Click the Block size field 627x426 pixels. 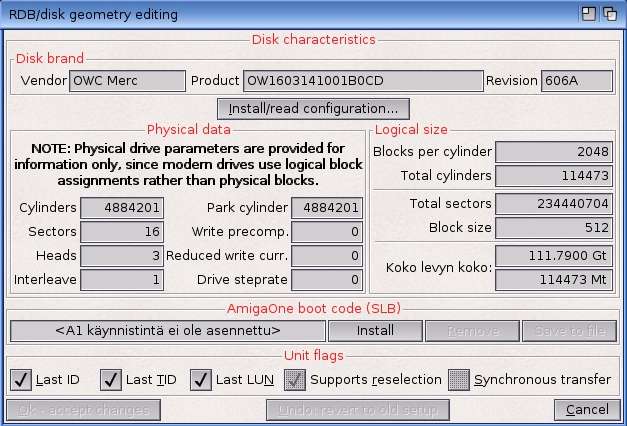coord(557,228)
